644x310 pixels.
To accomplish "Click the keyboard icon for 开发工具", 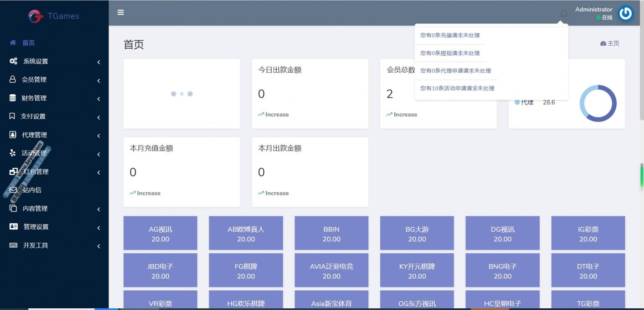I will 13,245.
